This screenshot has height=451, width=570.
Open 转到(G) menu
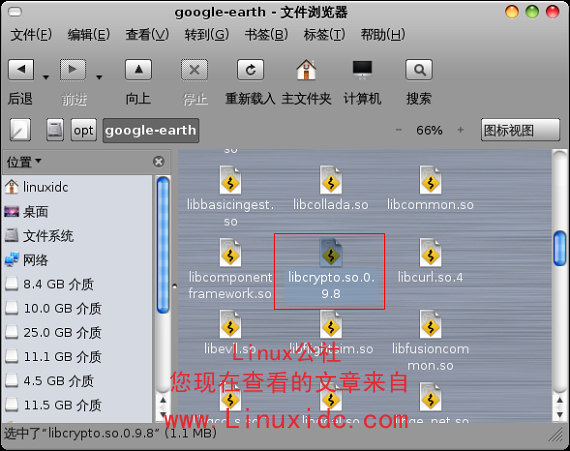pos(206,35)
